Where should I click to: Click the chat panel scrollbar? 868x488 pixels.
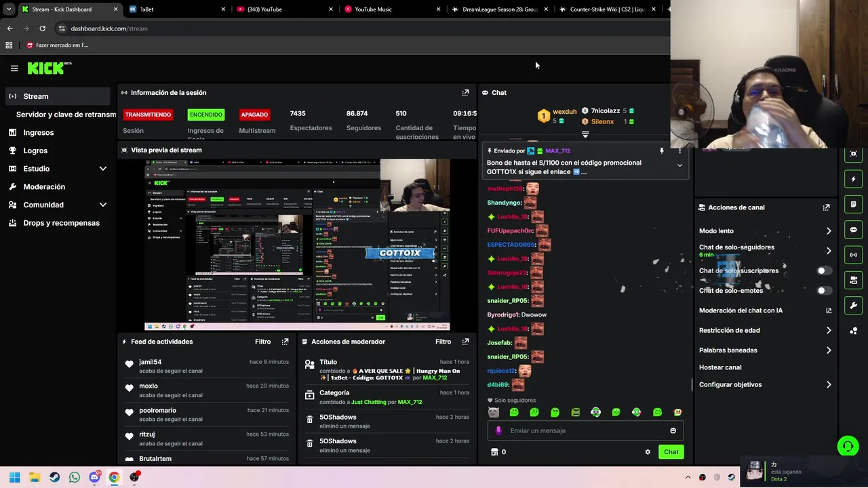[x=692, y=385]
